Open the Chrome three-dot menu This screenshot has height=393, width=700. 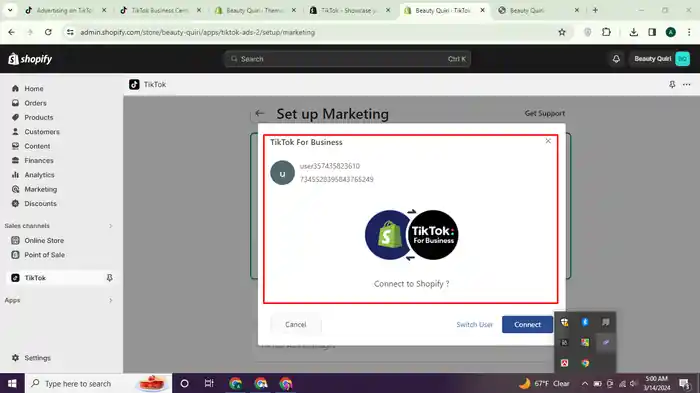point(689,32)
